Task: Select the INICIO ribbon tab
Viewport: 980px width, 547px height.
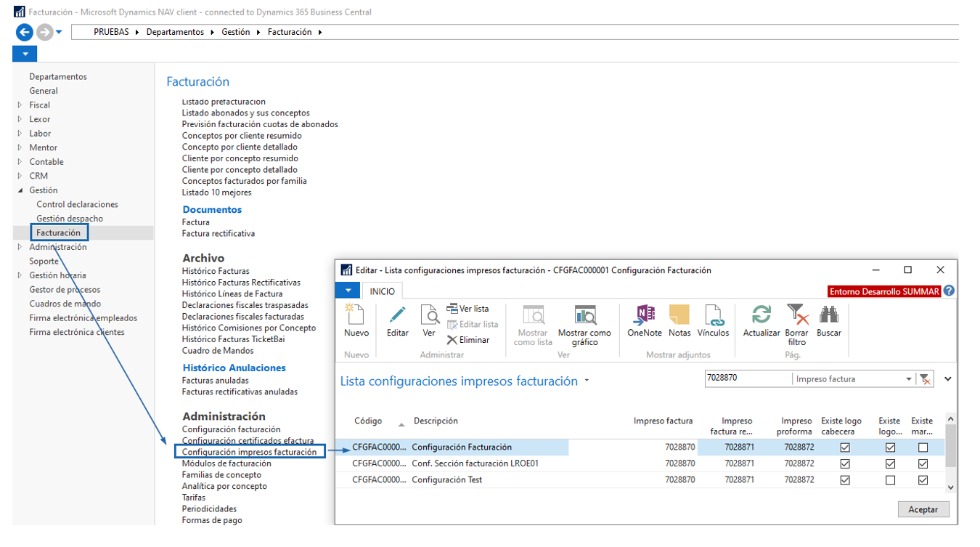Action: point(383,291)
